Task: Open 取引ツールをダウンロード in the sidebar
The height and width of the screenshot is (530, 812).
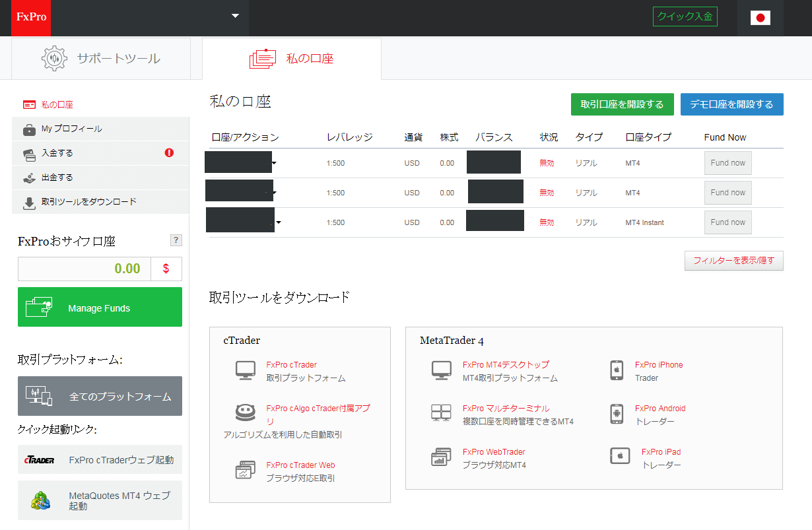Action: [100, 202]
